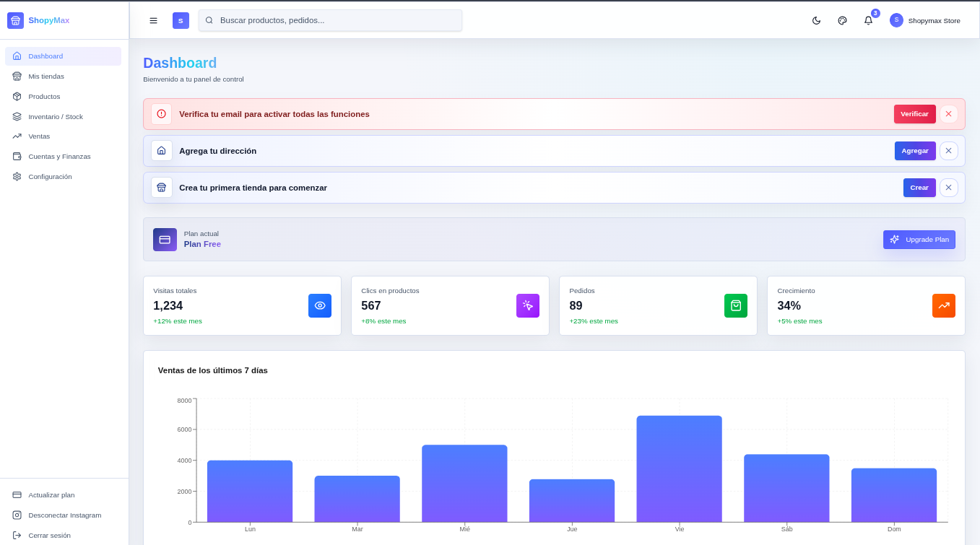Open the notifications bell dropdown
This screenshot has height=545, width=980.
(x=868, y=20)
